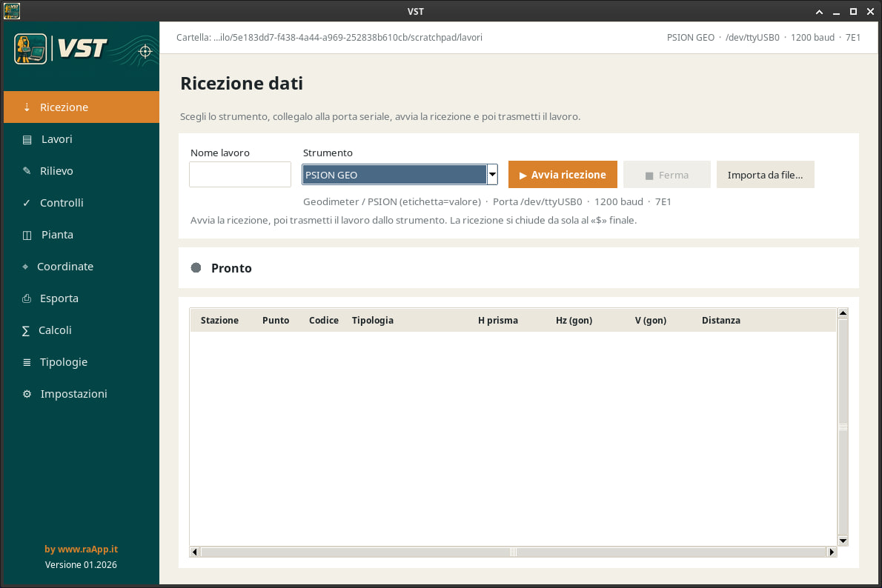This screenshot has height=588, width=882.
Task: Click the Hz (gon) column header
Action: [x=574, y=321]
